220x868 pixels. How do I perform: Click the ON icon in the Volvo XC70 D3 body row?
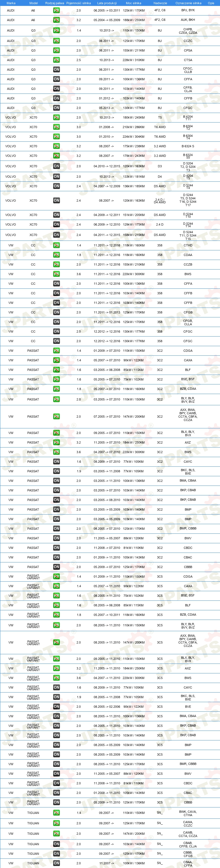(x=57, y=166)
